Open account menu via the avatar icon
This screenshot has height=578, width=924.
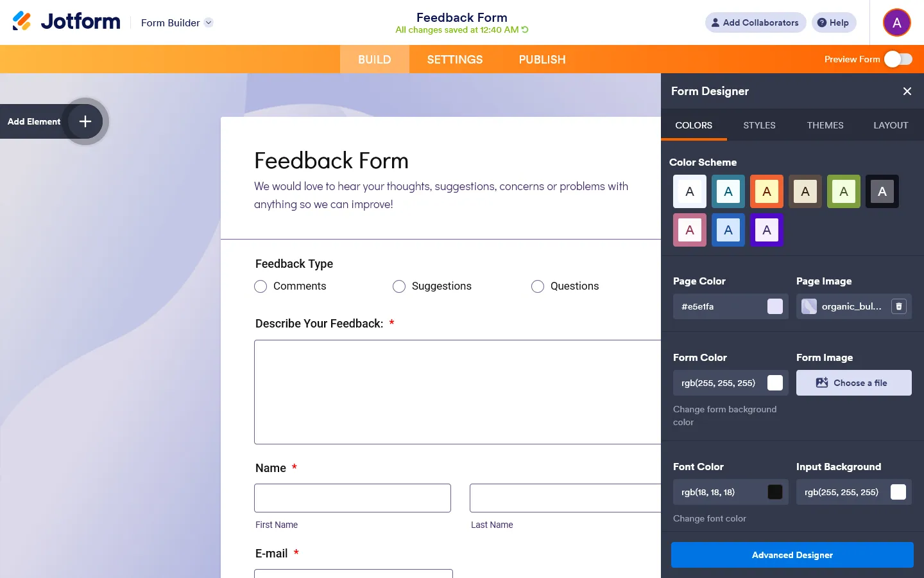(896, 22)
